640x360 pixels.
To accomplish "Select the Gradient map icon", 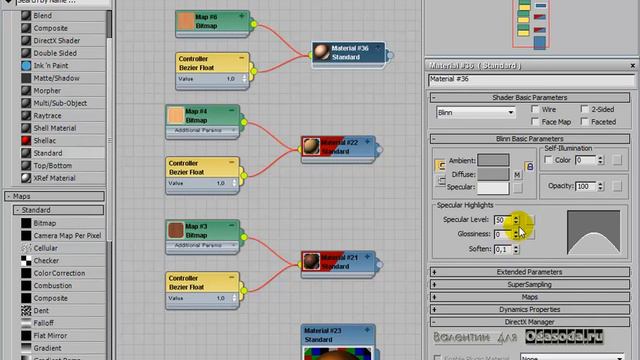I will 26,348.
